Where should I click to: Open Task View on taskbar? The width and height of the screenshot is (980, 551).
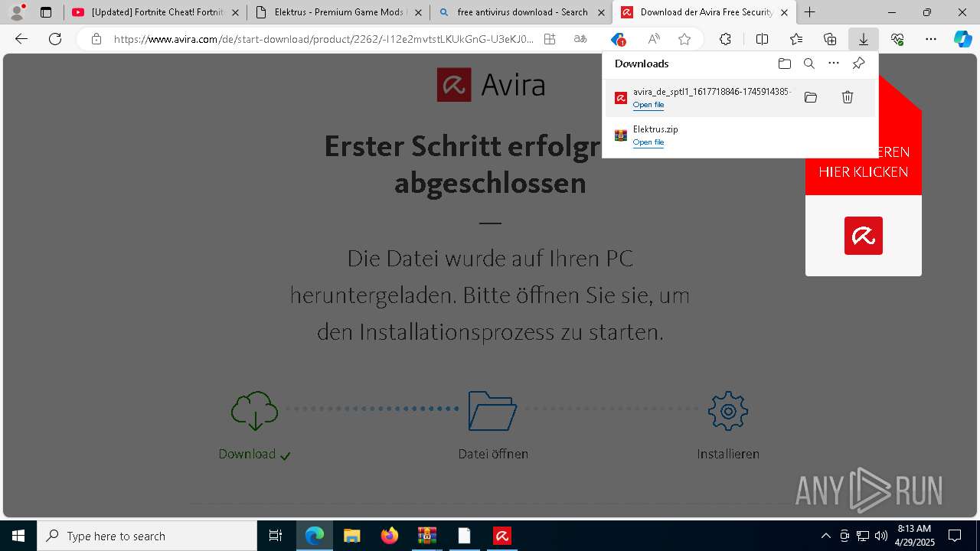276,536
